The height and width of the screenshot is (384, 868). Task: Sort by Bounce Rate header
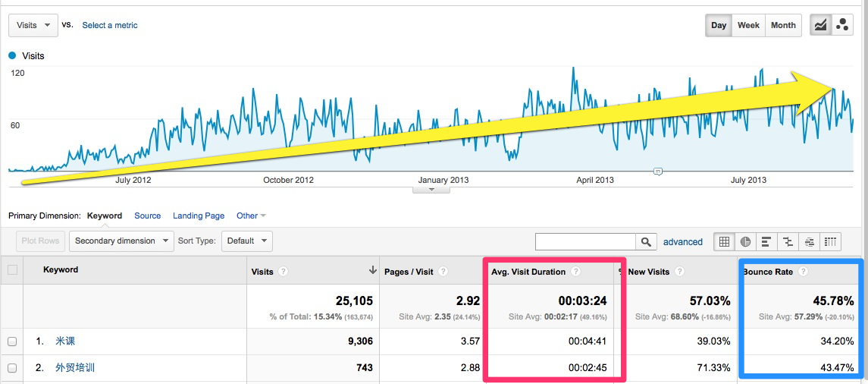(768, 272)
